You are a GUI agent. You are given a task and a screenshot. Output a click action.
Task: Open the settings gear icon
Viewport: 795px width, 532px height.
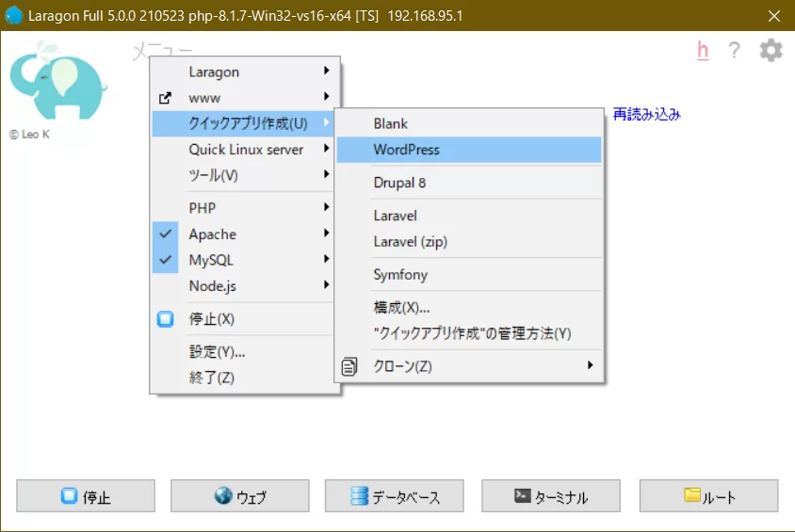pos(771,50)
